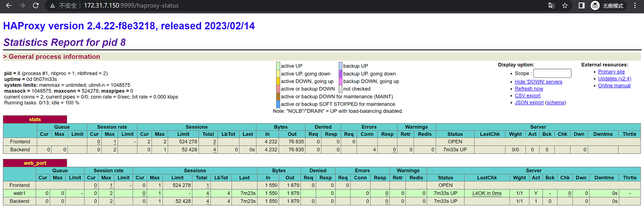Open the JSON export link
644x210 pixels.
coord(529,102)
